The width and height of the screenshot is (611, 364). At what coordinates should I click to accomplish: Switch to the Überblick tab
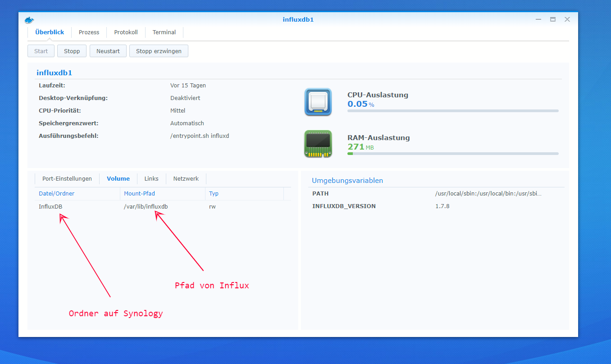click(50, 32)
